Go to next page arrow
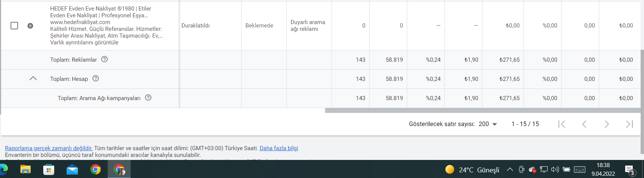644x178 pixels. [x=607, y=124]
